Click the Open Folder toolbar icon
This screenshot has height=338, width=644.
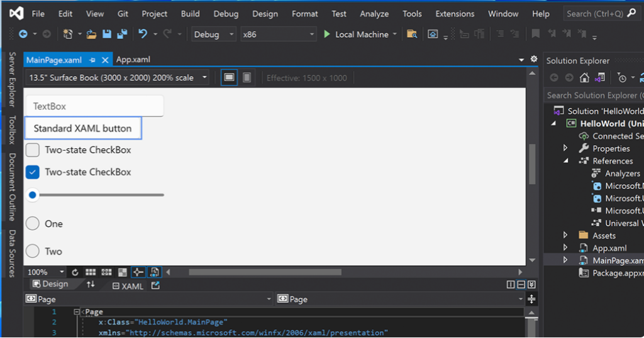[x=92, y=35]
